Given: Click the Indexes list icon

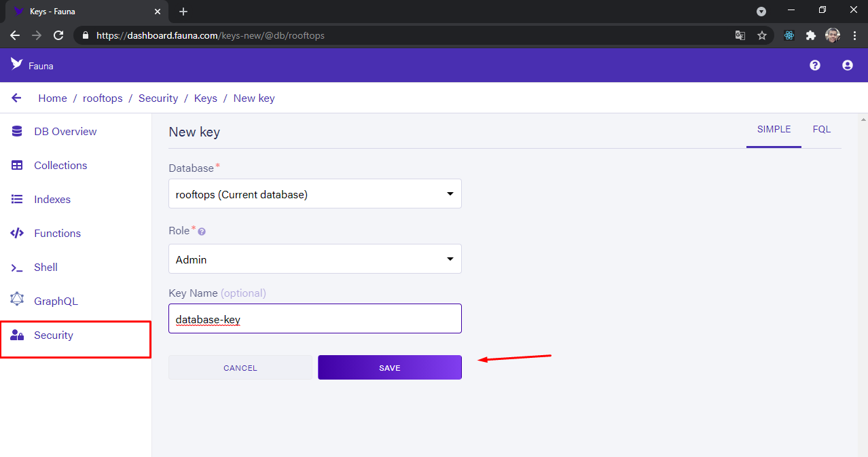Looking at the screenshot, I should [17, 199].
